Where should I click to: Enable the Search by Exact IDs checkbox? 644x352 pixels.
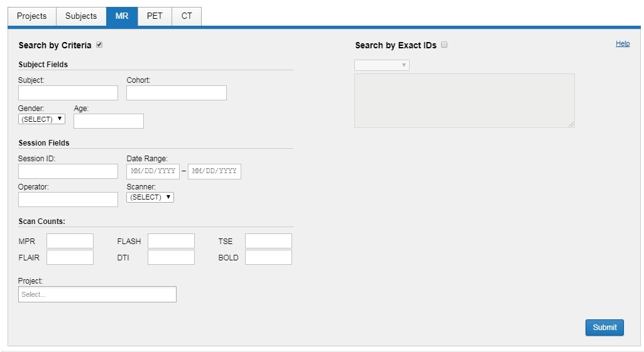(444, 45)
